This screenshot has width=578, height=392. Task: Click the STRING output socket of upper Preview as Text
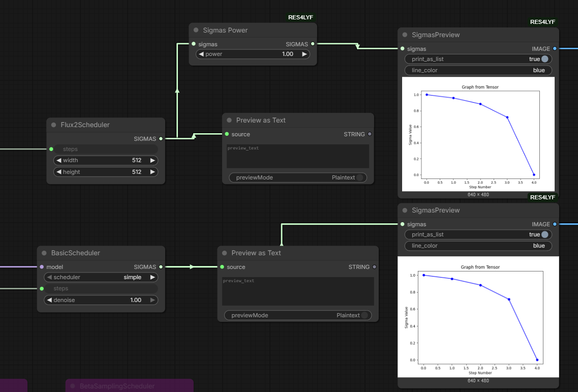pos(370,134)
